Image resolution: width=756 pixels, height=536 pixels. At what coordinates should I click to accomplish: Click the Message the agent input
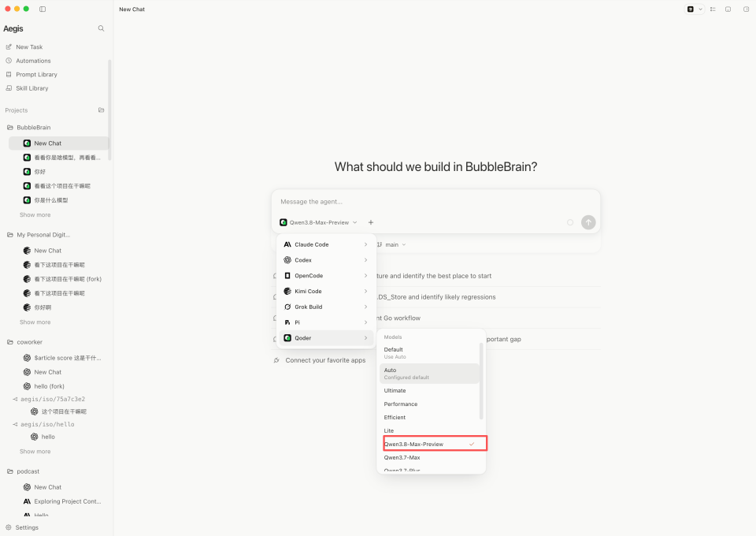(435, 202)
